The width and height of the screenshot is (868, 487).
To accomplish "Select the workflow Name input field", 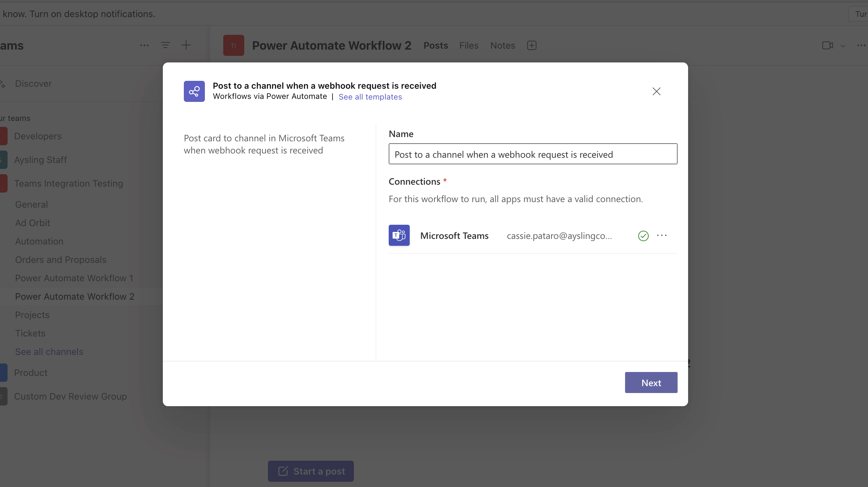I will [532, 154].
